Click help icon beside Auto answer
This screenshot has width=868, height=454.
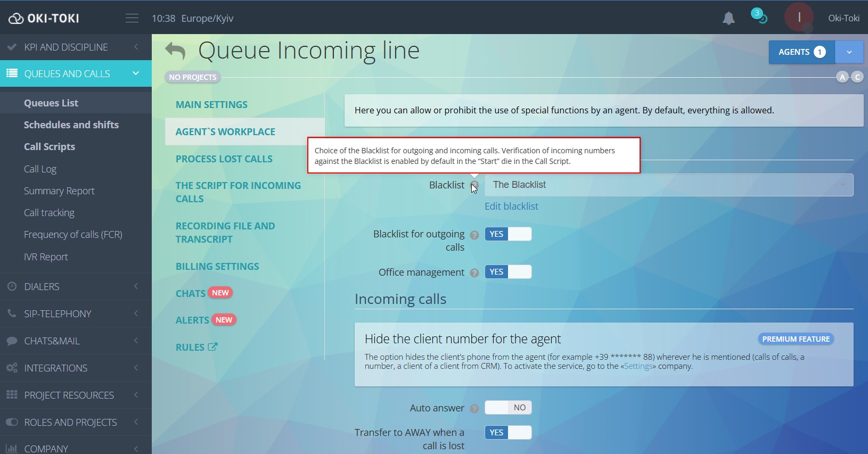(474, 409)
